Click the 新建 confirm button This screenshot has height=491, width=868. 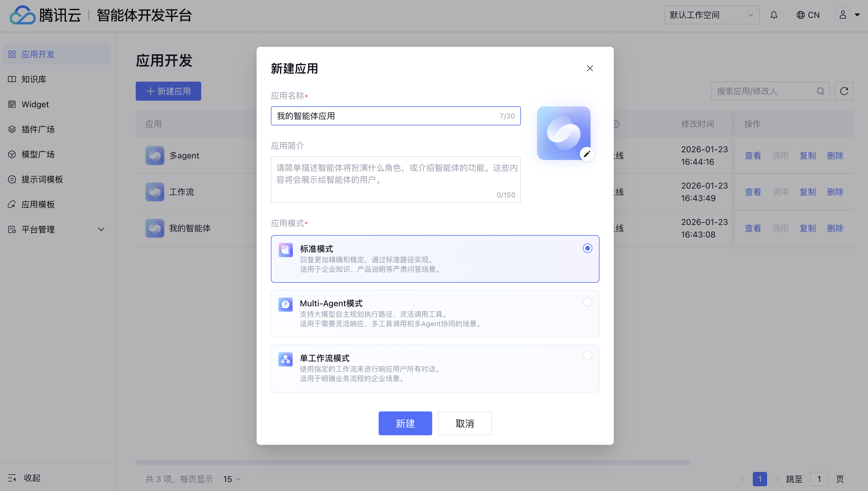point(405,423)
